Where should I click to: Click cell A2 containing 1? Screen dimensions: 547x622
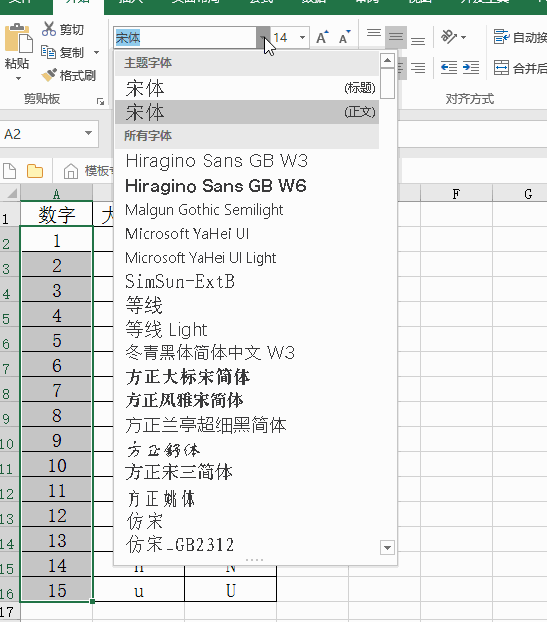[57, 240]
